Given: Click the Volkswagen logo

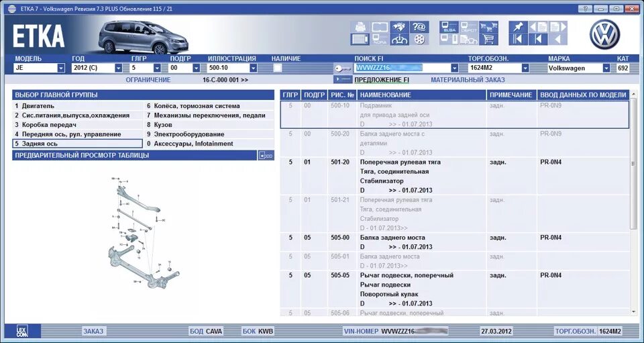Looking at the screenshot, I should (x=604, y=34).
